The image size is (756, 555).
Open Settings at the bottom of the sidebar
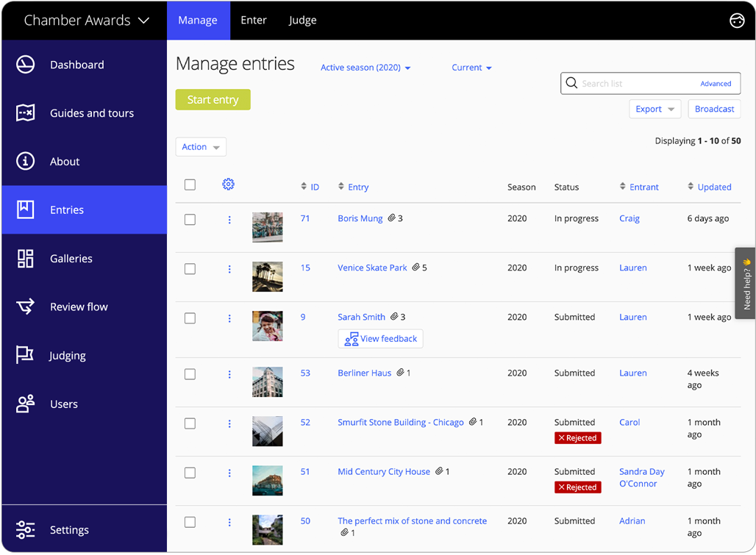point(24,529)
